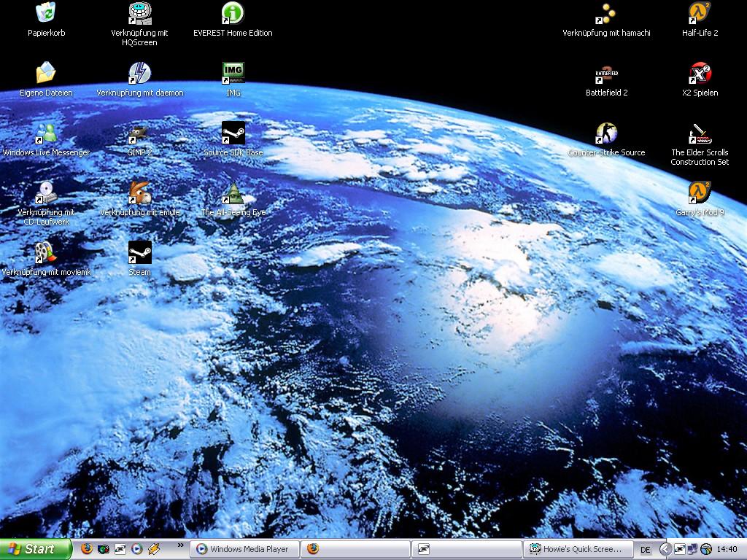
Task: Click the Start button
Action: [x=36, y=549]
